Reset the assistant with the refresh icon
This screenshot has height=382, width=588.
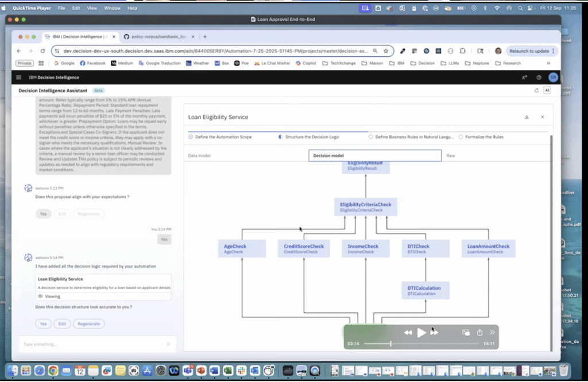coord(537,90)
